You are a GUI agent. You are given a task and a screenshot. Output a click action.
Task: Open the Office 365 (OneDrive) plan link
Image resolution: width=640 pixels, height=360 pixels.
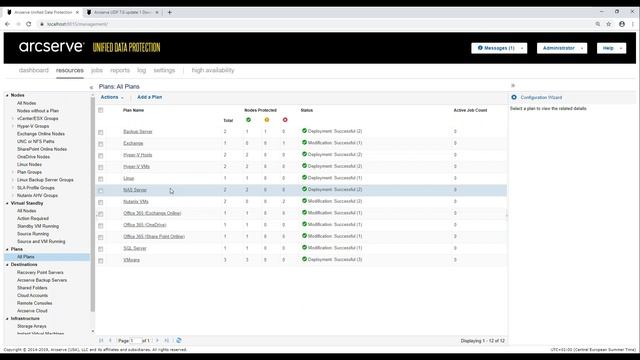tap(144, 225)
